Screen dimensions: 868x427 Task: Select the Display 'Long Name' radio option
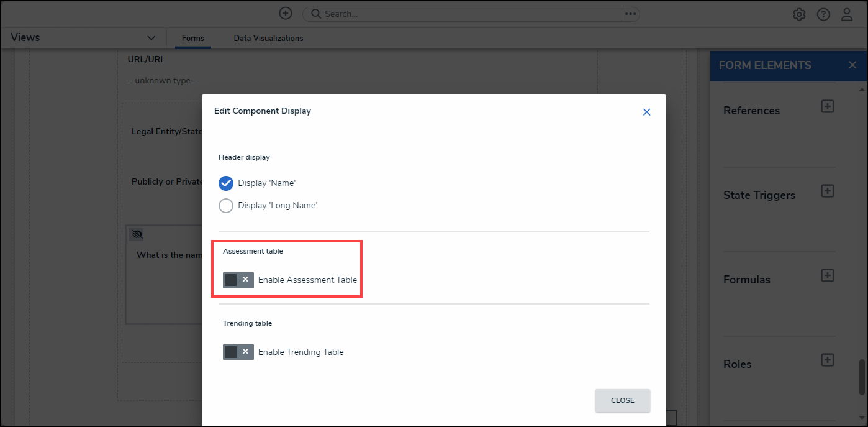pyautogui.click(x=226, y=206)
